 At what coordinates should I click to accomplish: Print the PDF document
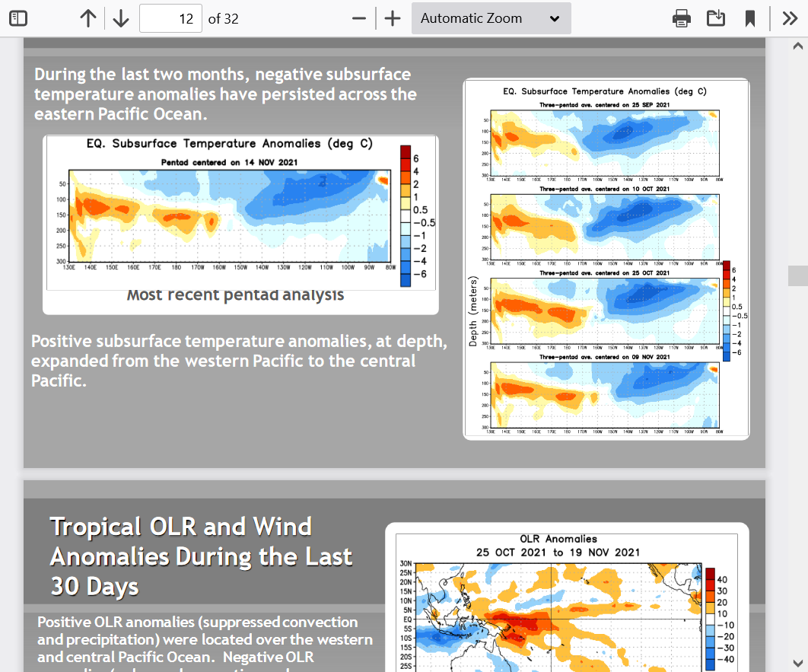click(x=682, y=18)
